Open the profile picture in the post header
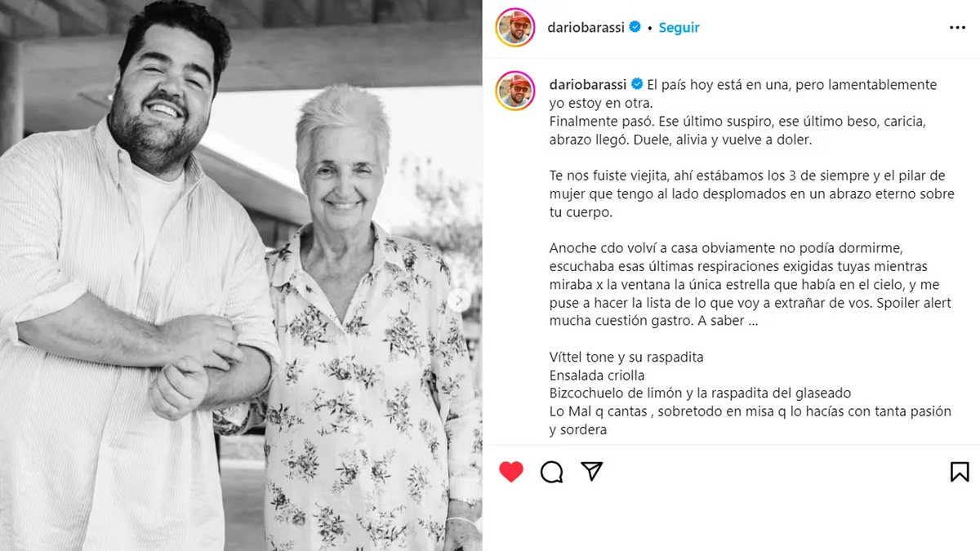The image size is (980, 551). tap(515, 28)
